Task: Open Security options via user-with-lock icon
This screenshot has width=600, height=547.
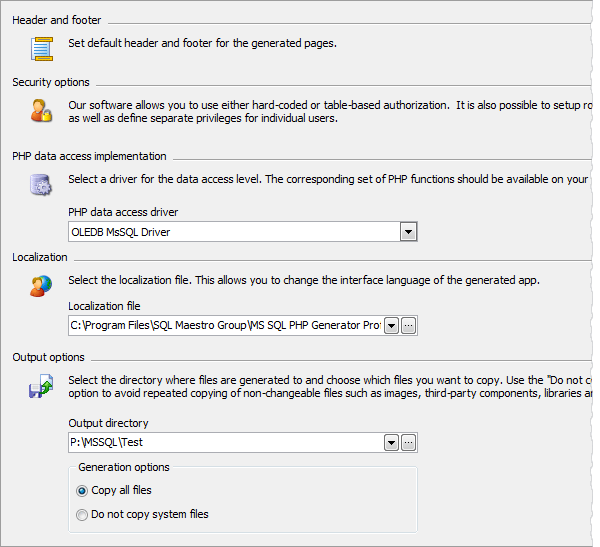Action: point(41,110)
